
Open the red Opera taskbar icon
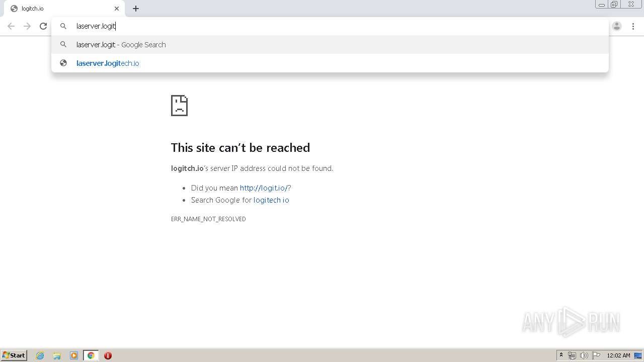point(108,355)
